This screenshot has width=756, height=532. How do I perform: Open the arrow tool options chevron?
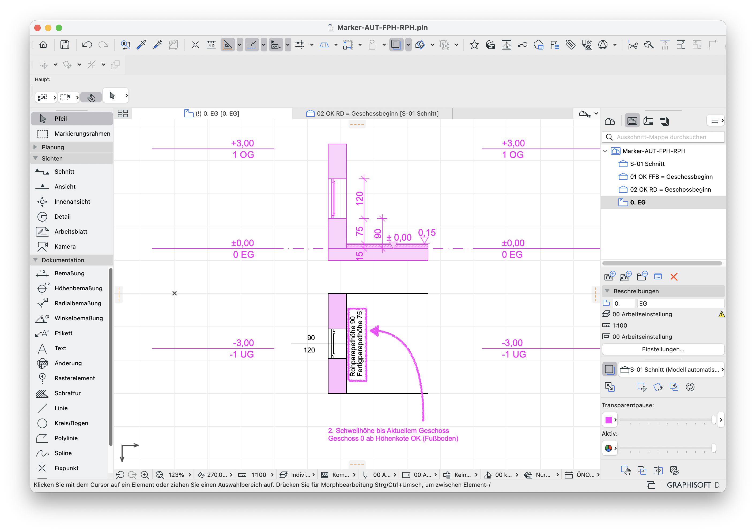(x=126, y=96)
